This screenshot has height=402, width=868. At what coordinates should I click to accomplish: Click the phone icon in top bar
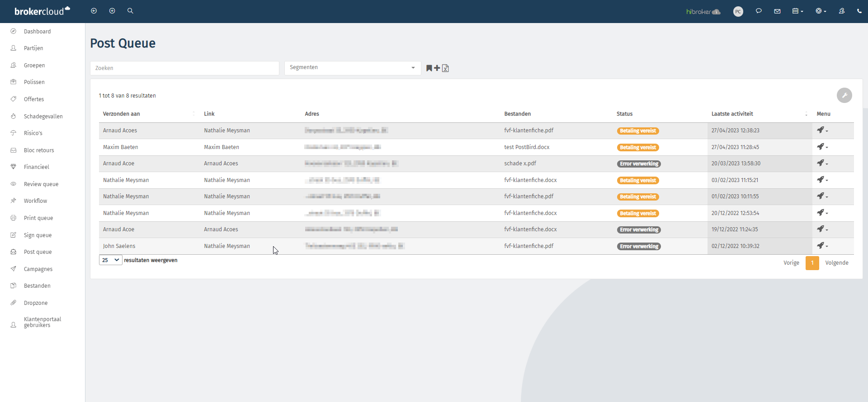[x=859, y=11]
